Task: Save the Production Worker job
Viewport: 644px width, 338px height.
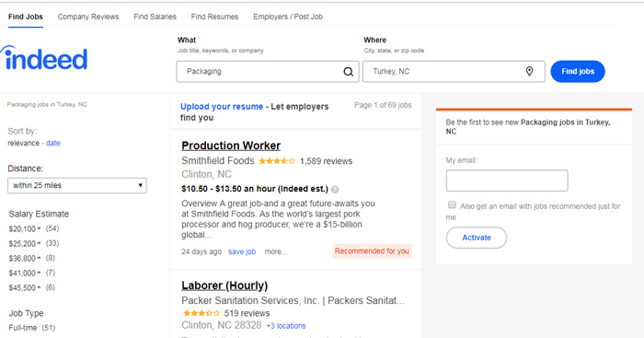Action: (x=242, y=251)
